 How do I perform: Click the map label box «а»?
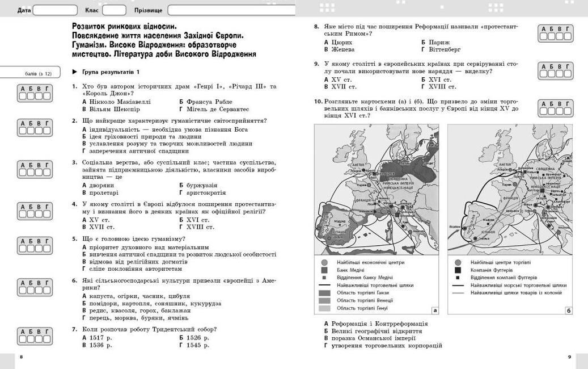coord(435,310)
